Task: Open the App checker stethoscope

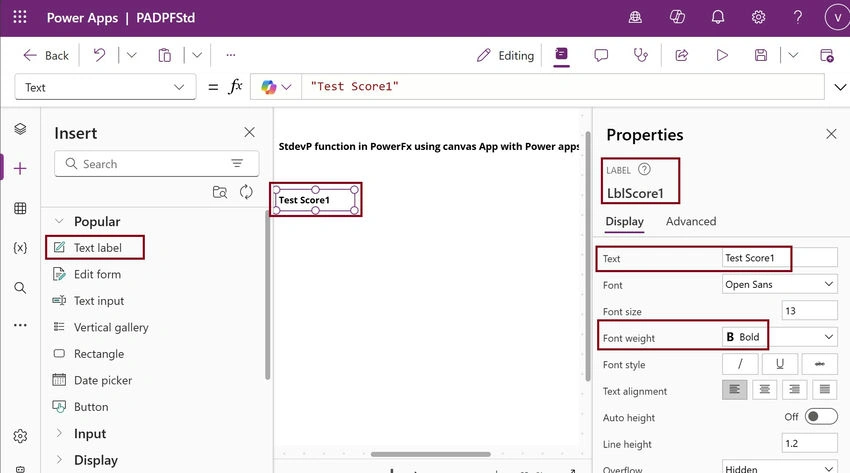Action: coord(641,55)
